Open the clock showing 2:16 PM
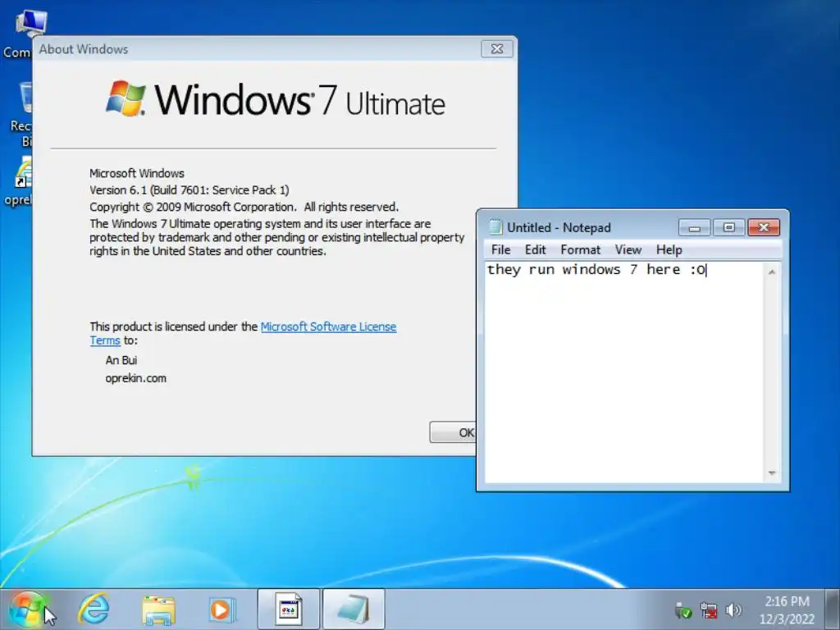 pos(787,609)
